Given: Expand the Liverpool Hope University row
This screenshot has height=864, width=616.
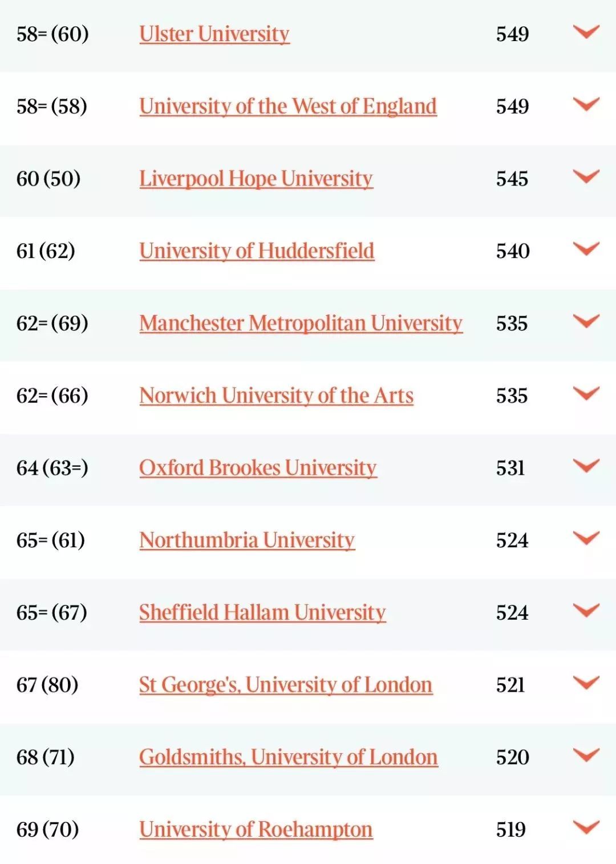Looking at the screenshot, I should [586, 177].
